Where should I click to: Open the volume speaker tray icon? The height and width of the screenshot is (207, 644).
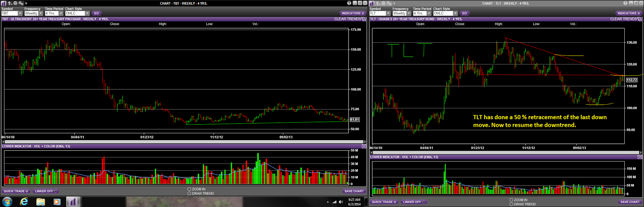click(341, 202)
